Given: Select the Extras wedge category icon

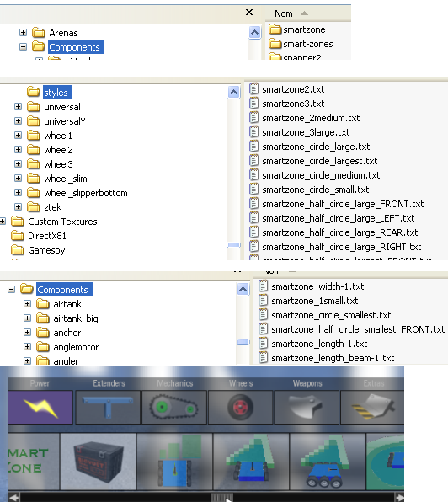Looking at the screenshot, I should click(372, 407).
